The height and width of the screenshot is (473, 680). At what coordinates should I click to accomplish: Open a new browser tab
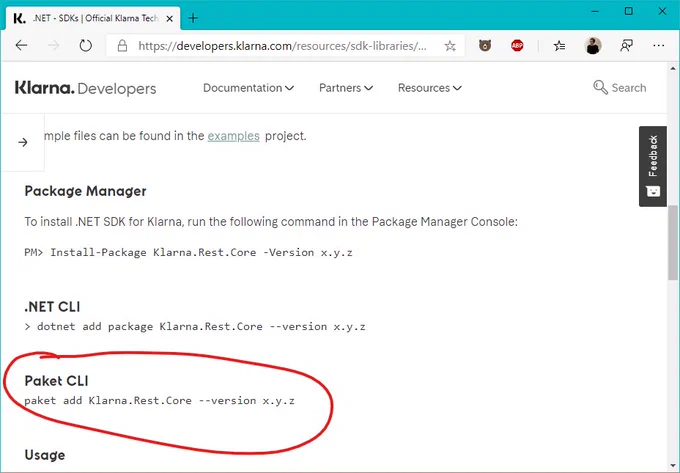193,18
